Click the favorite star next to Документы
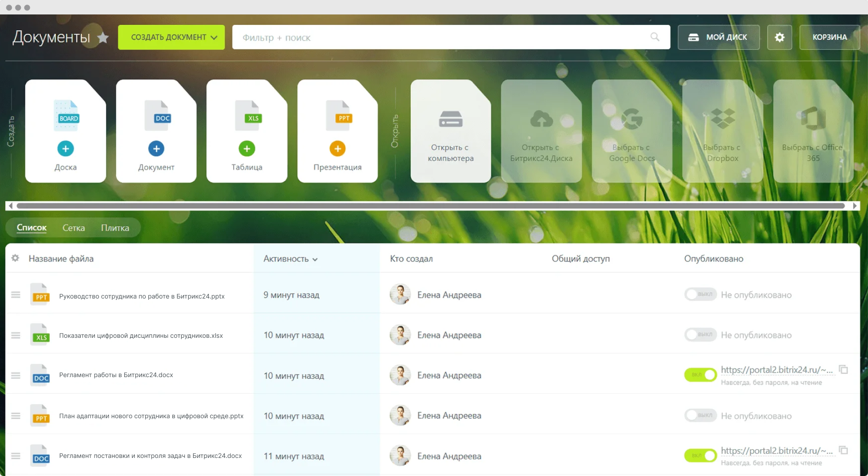 click(x=103, y=37)
